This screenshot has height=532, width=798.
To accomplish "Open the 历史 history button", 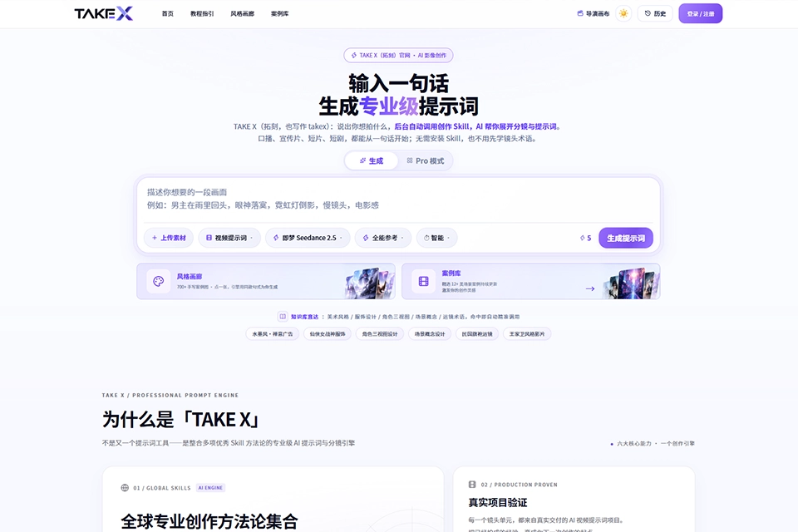I will pyautogui.click(x=655, y=14).
